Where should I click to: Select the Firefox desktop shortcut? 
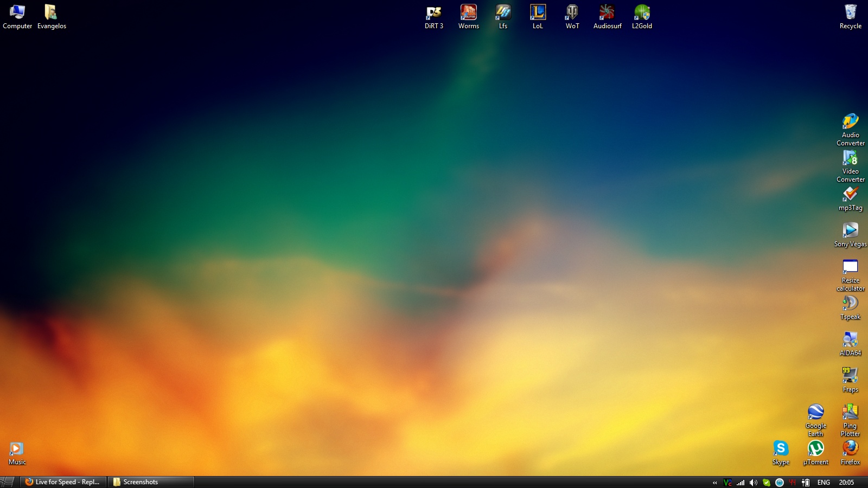coord(851,453)
